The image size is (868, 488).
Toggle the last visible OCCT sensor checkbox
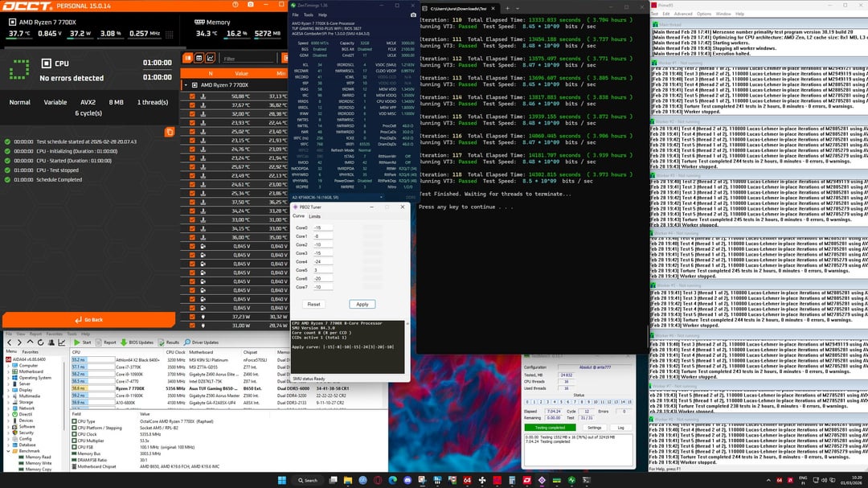coord(191,326)
